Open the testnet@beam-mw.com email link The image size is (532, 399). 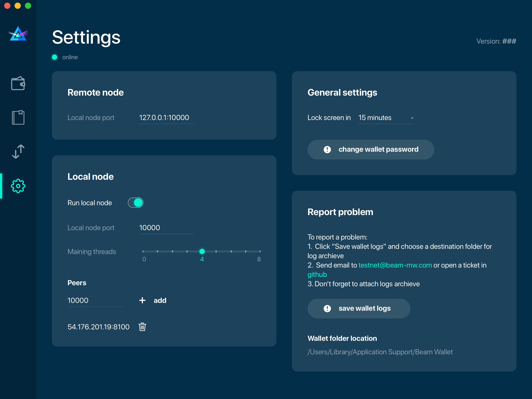(395, 265)
